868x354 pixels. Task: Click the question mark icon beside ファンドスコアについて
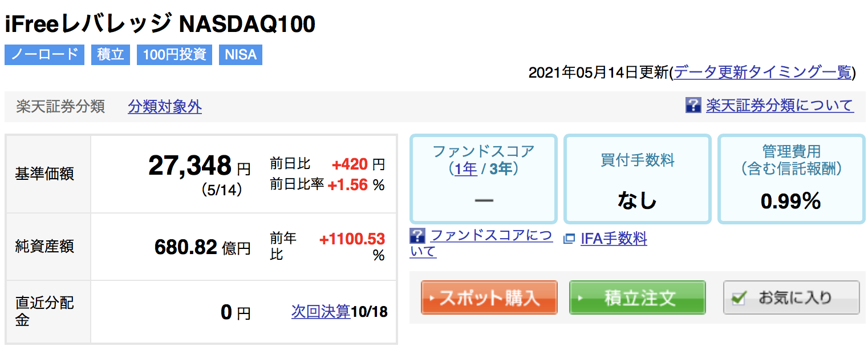(x=417, y=235)
